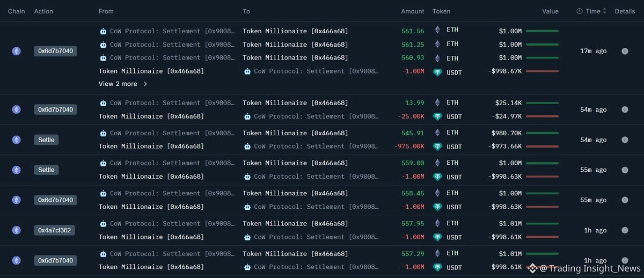
Task: Click the Ethereum chain icon in the 557.29 ETH row
Action: pyautogui.click(x=16, y=260)
